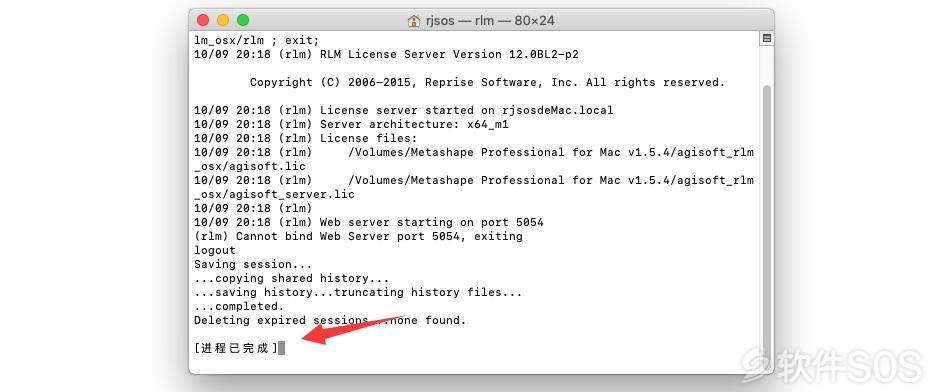The width and height of the screenshot is (937, 392).
Task: Click the 'logout' line
Action: point(215,250)
